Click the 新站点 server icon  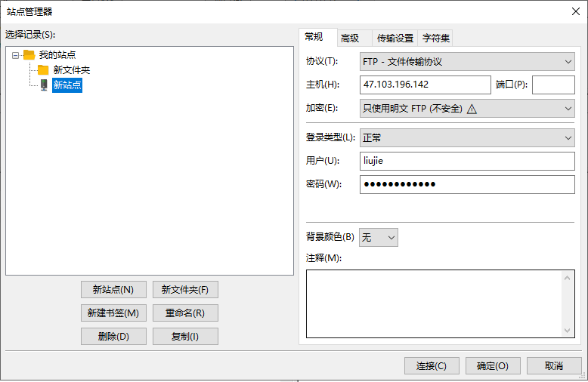coord(44,85)
